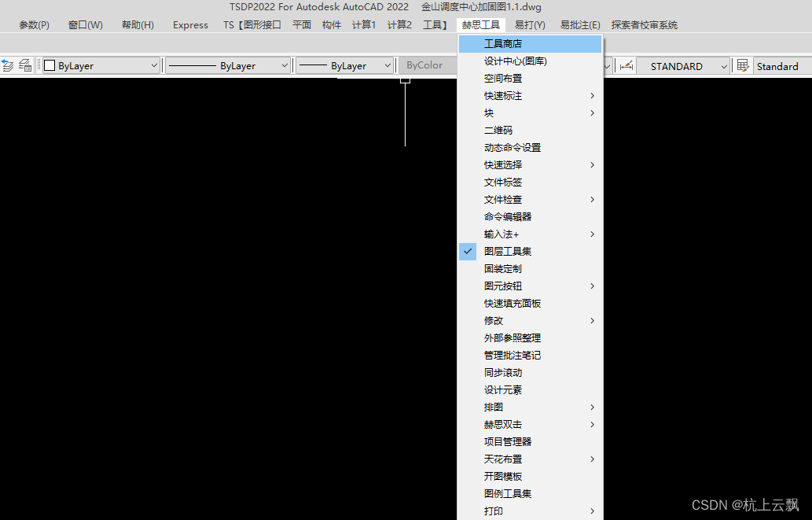Expand the 图元按钮 submenu
812x520 pixels.
(x=531, y=286)
